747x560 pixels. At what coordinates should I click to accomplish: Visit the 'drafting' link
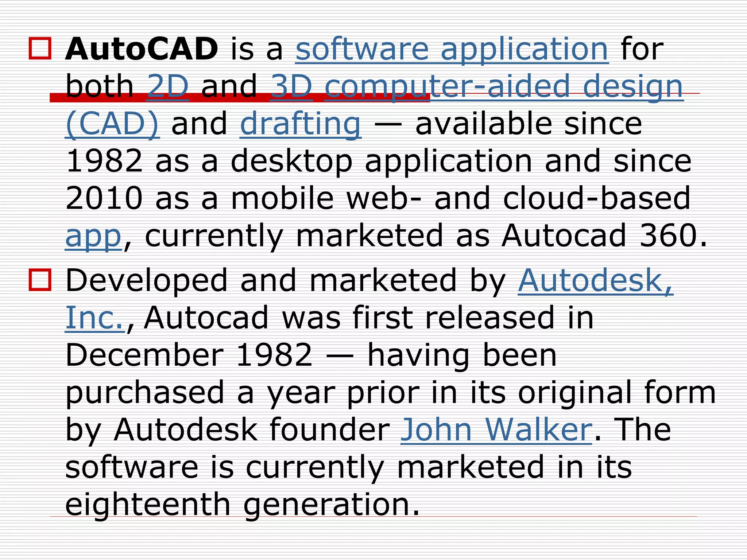(x=301, y=125)
